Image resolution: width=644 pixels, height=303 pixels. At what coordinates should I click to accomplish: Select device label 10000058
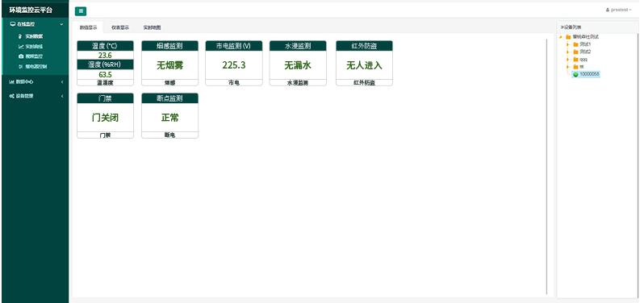coord(589,74)
